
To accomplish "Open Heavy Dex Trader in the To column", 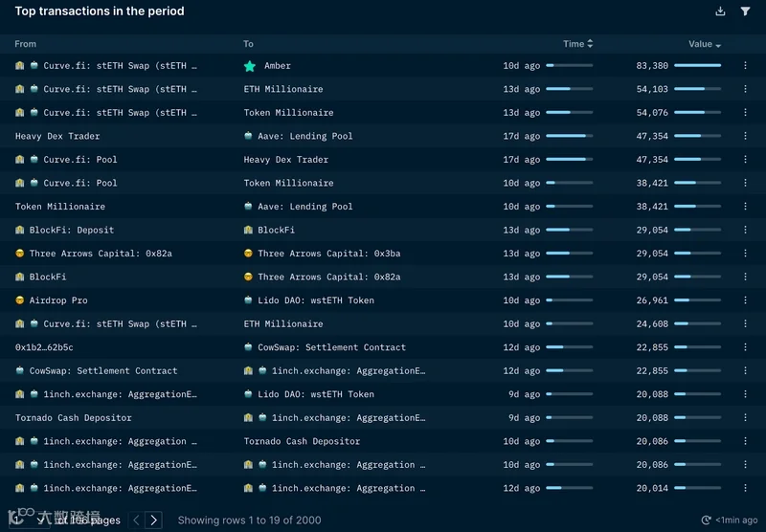I will [x=285, y=160].
